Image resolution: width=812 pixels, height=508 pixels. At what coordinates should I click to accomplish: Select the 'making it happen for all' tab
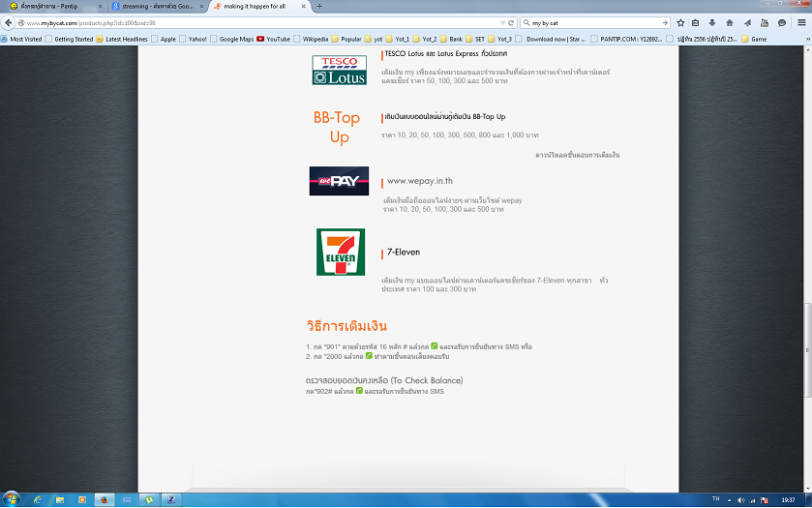pyautogui.click(x=259, y=6)
